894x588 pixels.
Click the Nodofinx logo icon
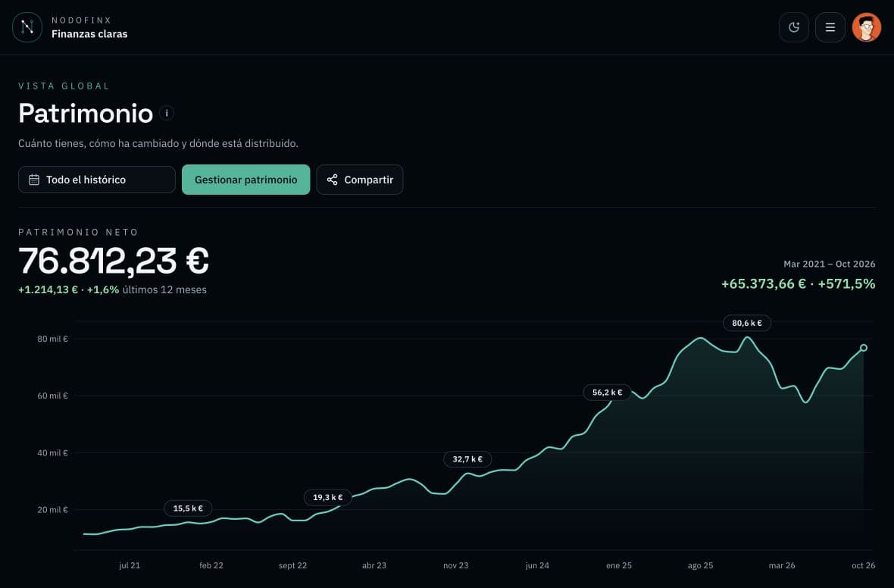click(x=27, y=27)
